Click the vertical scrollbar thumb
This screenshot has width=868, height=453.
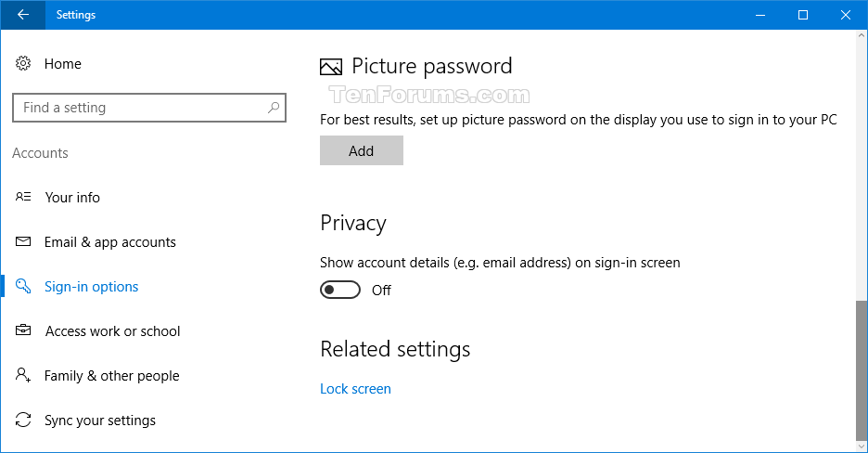[862, 369]
